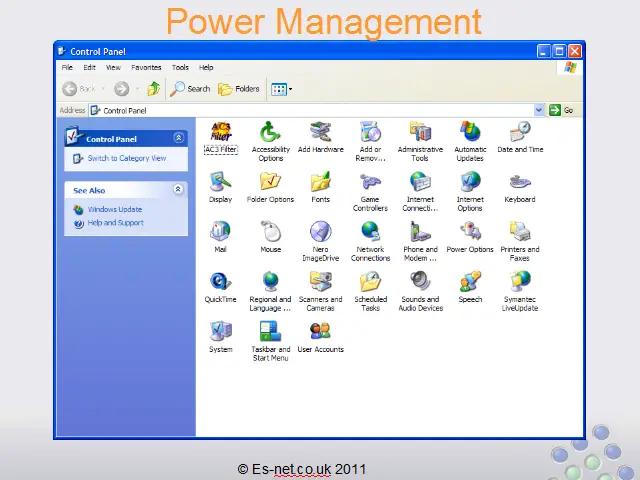Open Automatic Updates settings
This screenshot has width=640, height=480.
click(x=470, y=141)
